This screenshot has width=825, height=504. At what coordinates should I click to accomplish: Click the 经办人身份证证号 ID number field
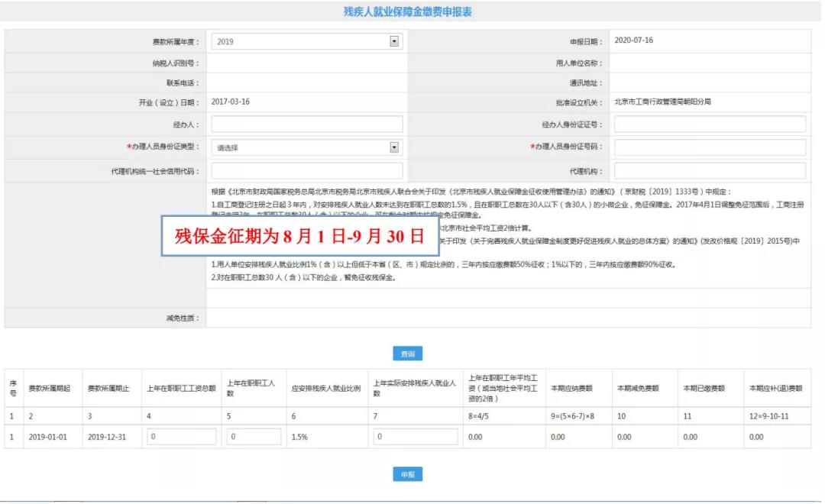(710, 123)
